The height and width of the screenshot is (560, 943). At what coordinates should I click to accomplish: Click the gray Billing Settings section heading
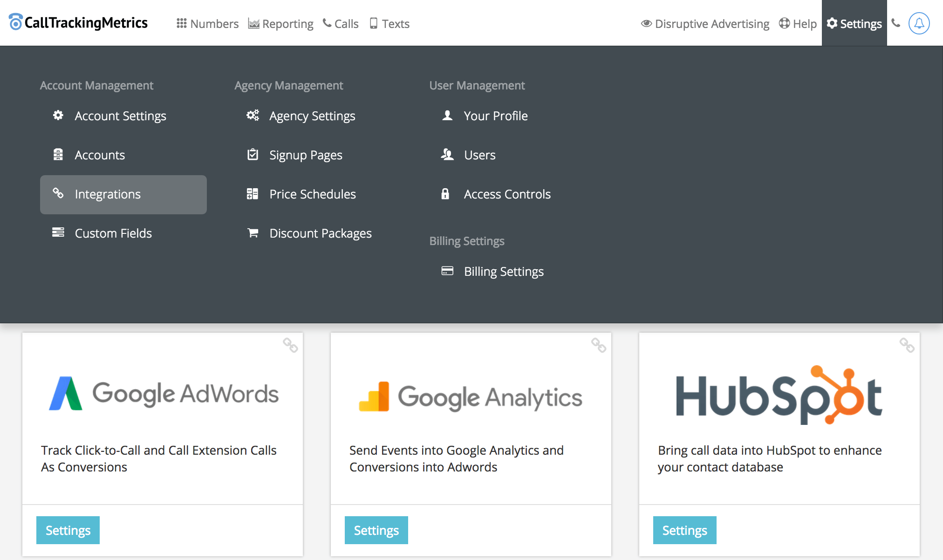coord(467,241)
